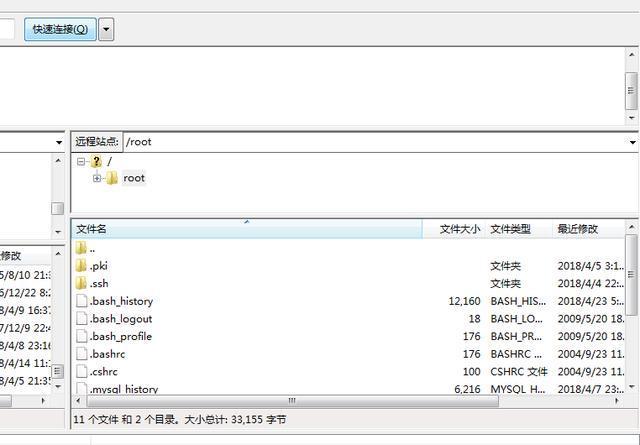Click the .cshrc file name
This screenshot has height=445, width=640.
104,372
